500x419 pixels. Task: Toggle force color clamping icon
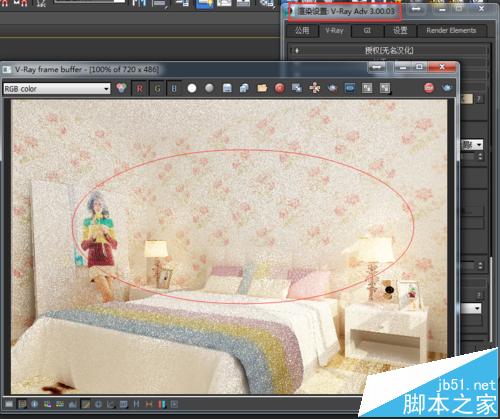[22, 404]
